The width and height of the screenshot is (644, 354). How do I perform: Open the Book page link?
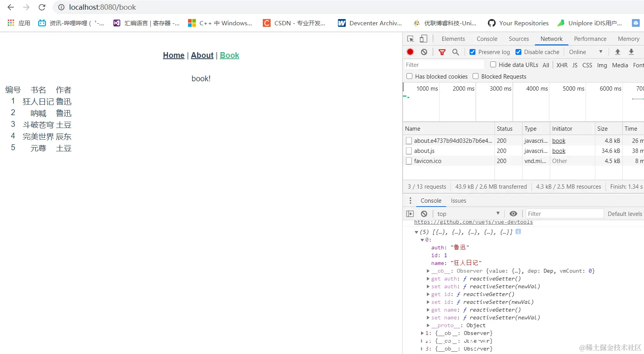coord(229,55)
